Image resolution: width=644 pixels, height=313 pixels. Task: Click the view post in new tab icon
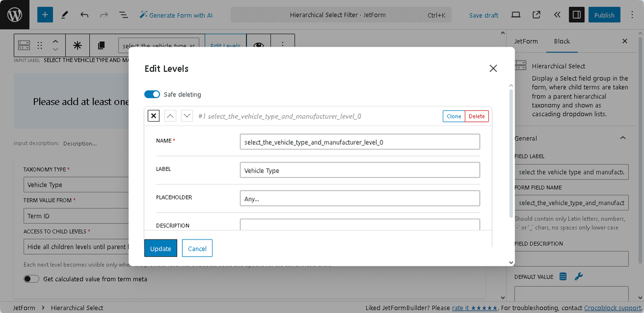pos(536,14)
